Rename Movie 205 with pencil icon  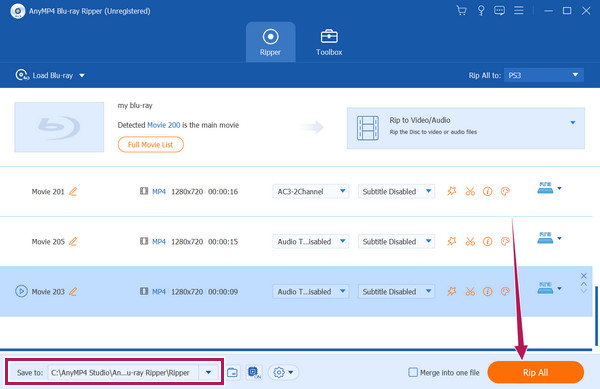(73, 241)
